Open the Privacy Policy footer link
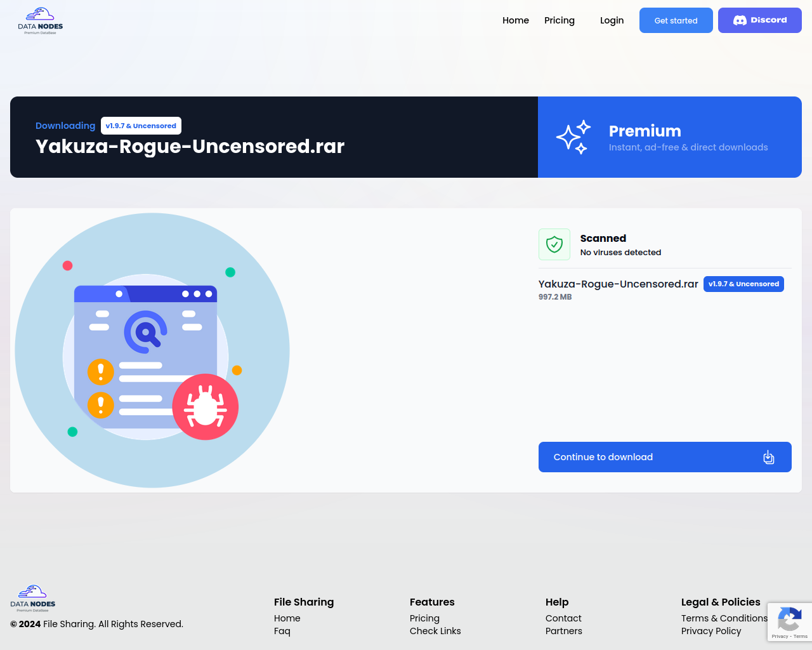Screen dimensions: 812x650 coord(711,631)
